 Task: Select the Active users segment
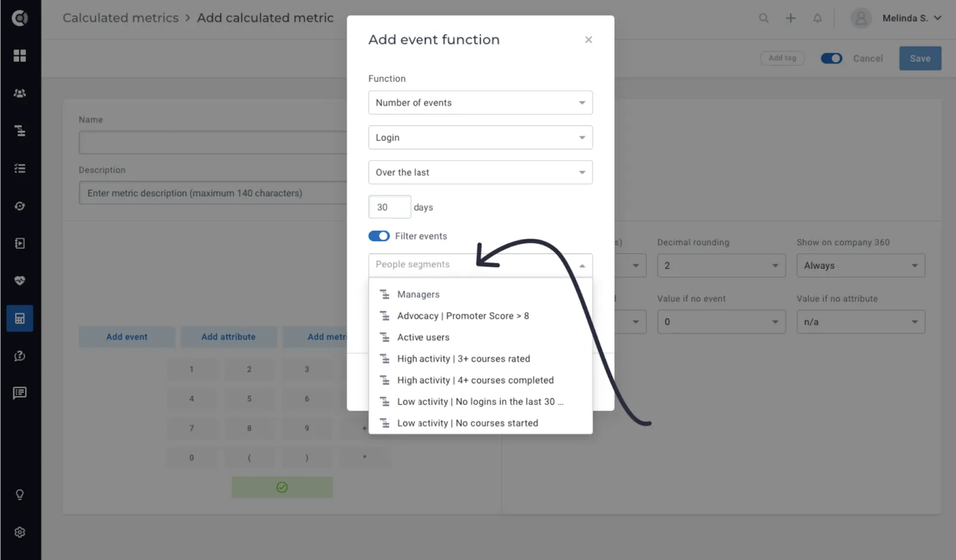pyautogui.click(x=480, y=337)
